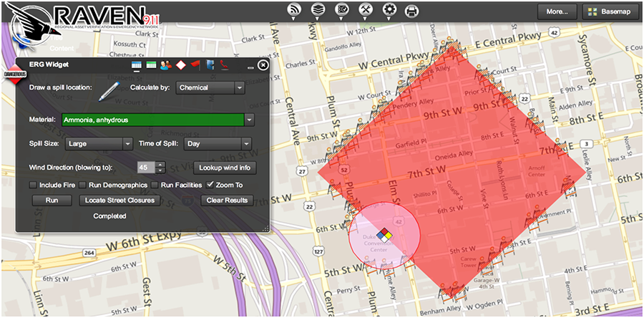Image resolution: width=644 pixels, height=318 pixels.
Task: Enable the Run Demographics checkbox
Action: (82, 185)
